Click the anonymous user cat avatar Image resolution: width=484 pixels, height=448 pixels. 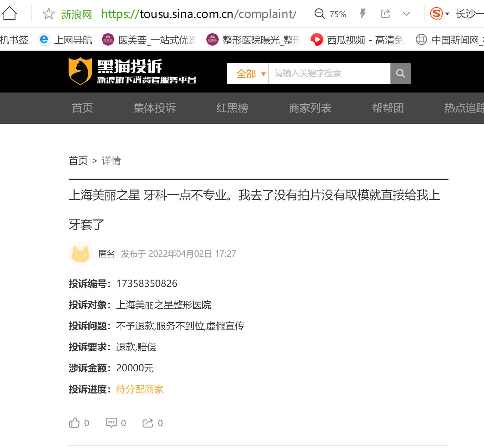pos(81,254)
